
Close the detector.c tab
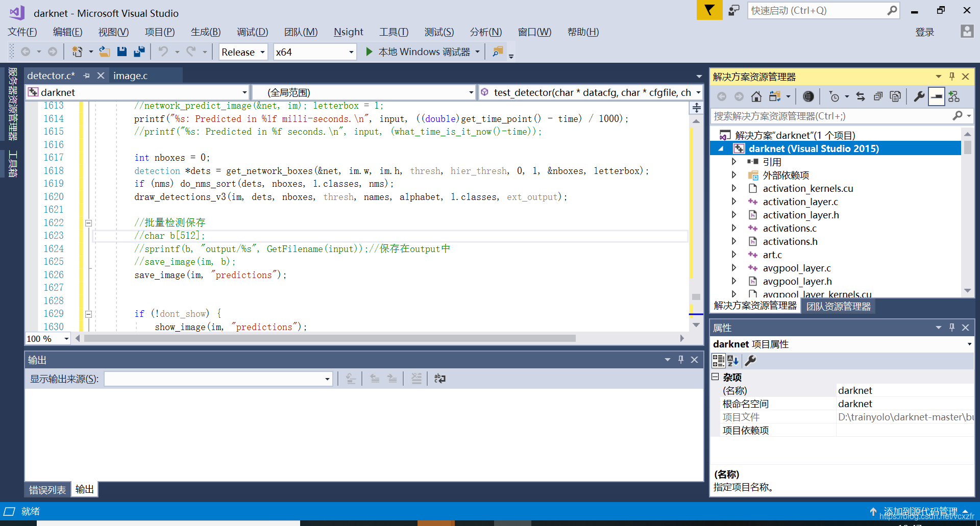tap(101, 76)
